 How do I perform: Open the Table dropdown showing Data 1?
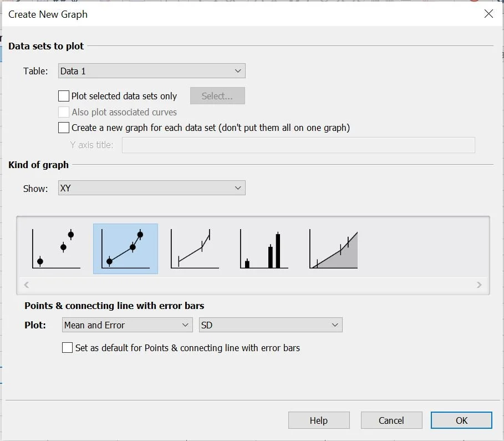[x=151, y=70]
